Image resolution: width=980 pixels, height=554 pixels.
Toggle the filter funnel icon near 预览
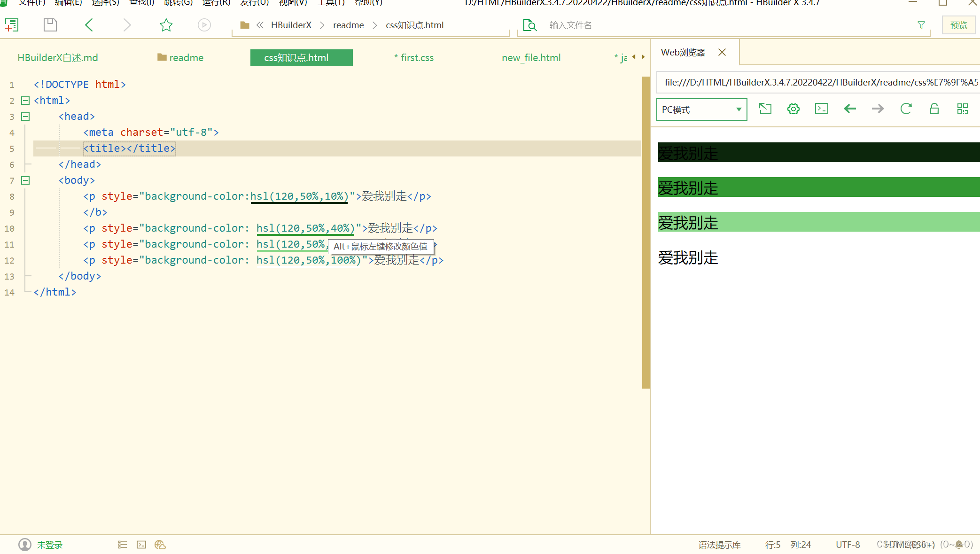921,25
